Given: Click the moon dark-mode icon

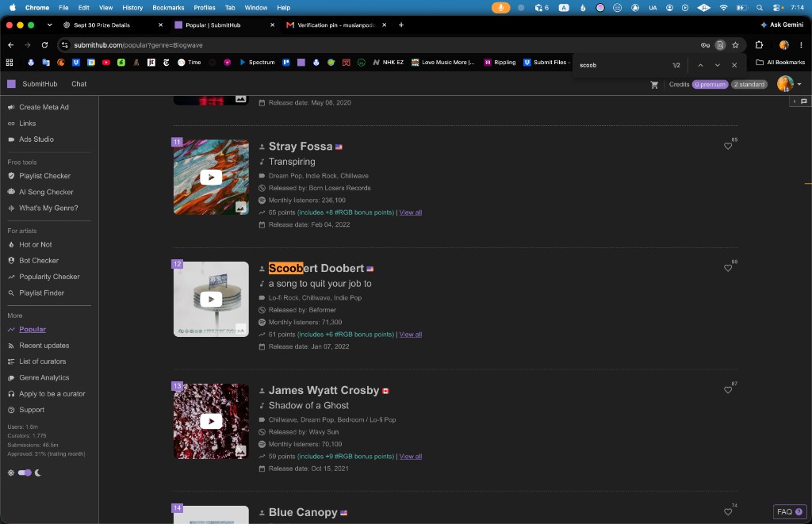Looking at the screenshot, I should (x=38, y=472).
